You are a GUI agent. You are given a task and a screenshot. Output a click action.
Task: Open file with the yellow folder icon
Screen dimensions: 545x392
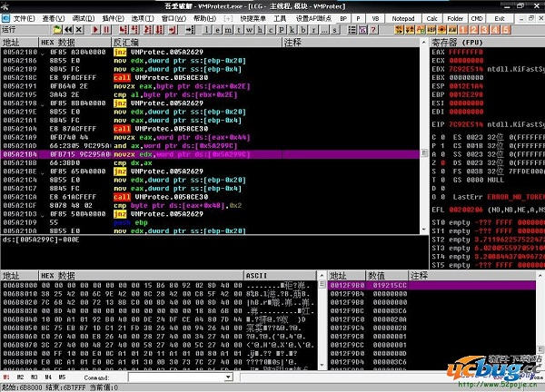(57, 30)
